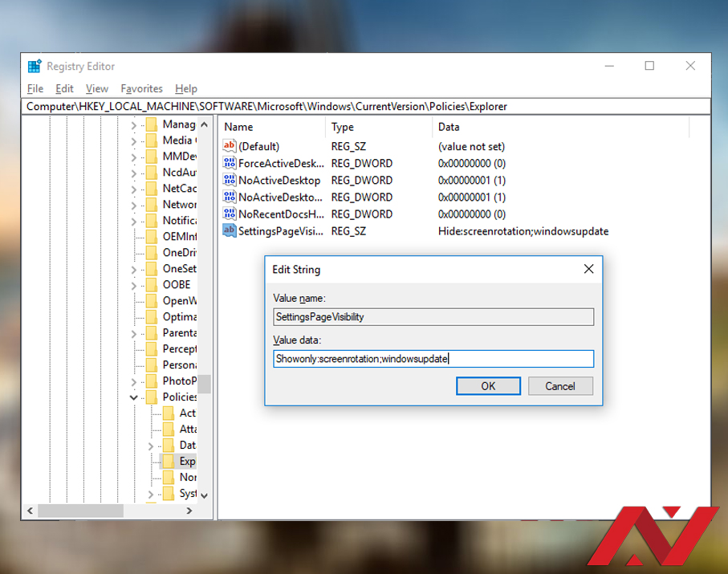This screenshot has height=574, width=728.
Task: Expand the NetCac tree node
Action: [134, 189]
